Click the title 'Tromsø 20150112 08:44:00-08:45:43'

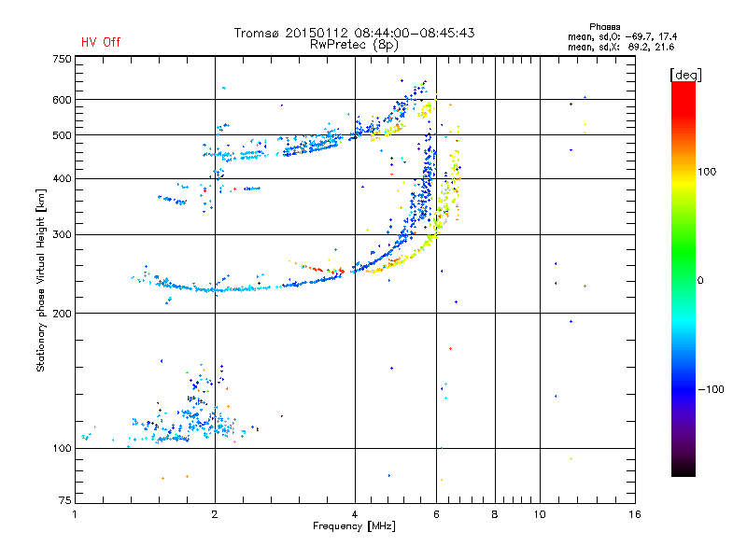(355, 33)
